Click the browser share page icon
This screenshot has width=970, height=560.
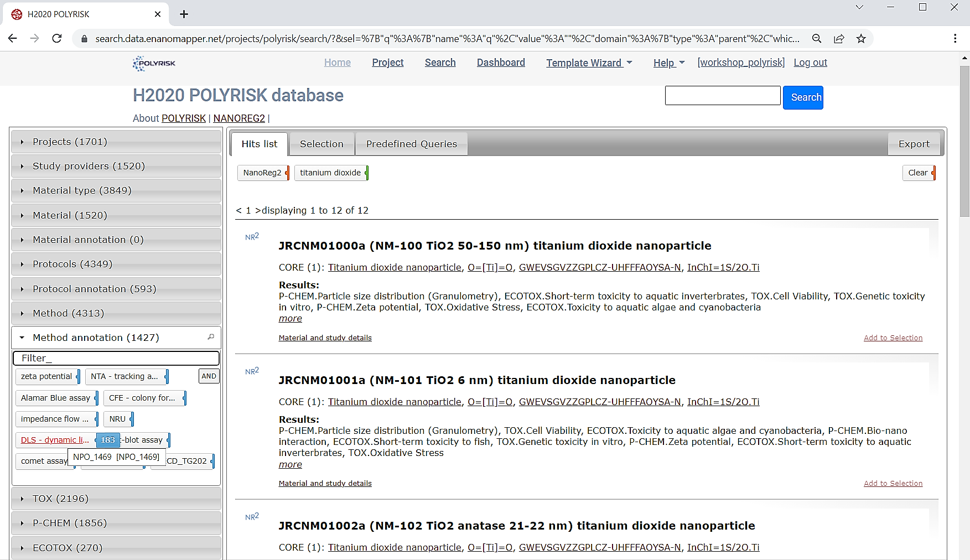point(839,39)
